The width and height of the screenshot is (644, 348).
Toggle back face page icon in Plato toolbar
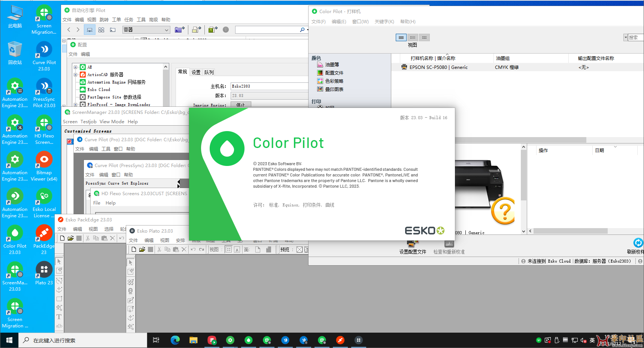(x=268, y=249)
